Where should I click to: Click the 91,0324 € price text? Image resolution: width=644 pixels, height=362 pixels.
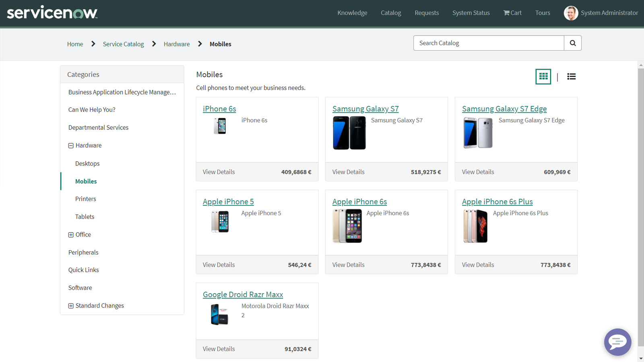[298, 349]
